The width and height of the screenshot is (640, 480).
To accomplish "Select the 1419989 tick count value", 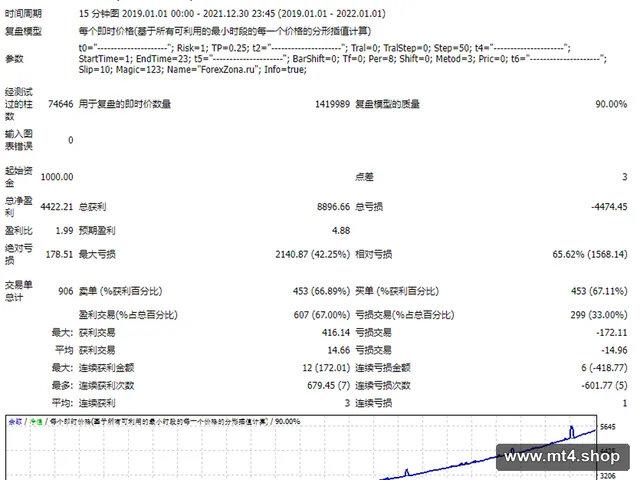I will pos(332,104).
